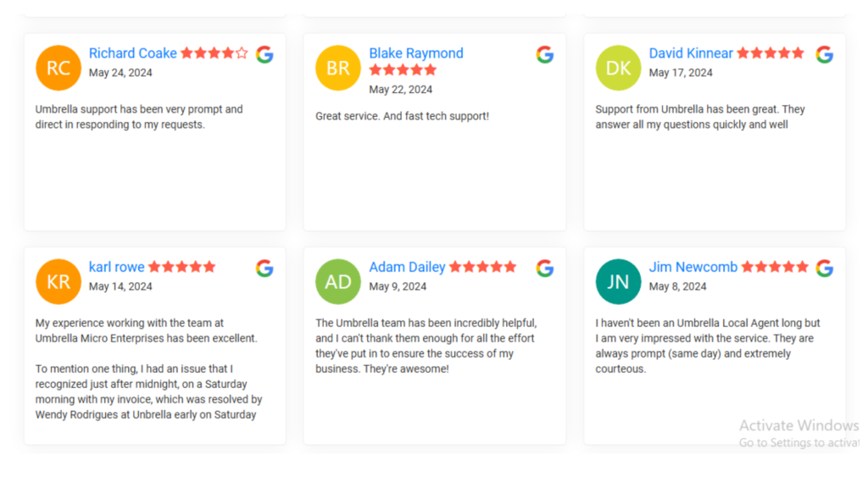Click the yellow BR avatar
The height and width of the screenshot is (488, 868).
(338, 68)
